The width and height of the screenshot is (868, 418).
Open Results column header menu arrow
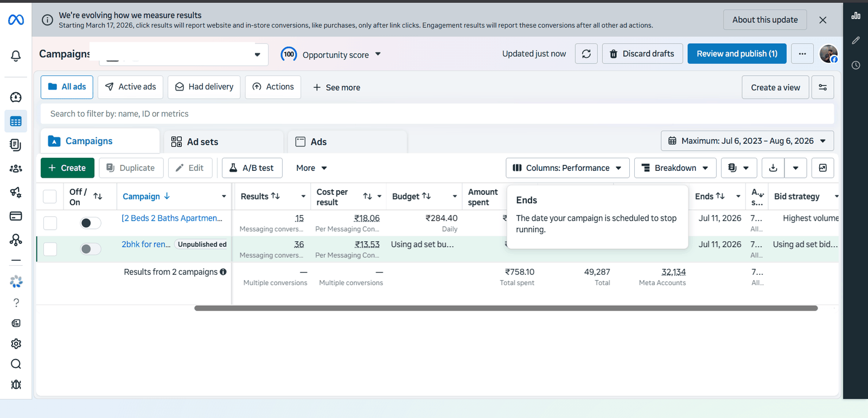(x=303, y=196)
